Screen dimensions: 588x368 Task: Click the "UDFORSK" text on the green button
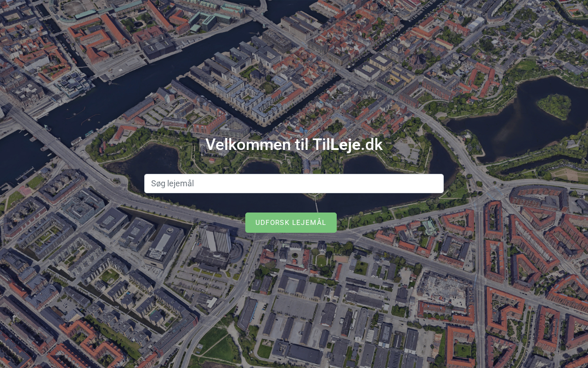pyautogui.click(x=271, y=223)
